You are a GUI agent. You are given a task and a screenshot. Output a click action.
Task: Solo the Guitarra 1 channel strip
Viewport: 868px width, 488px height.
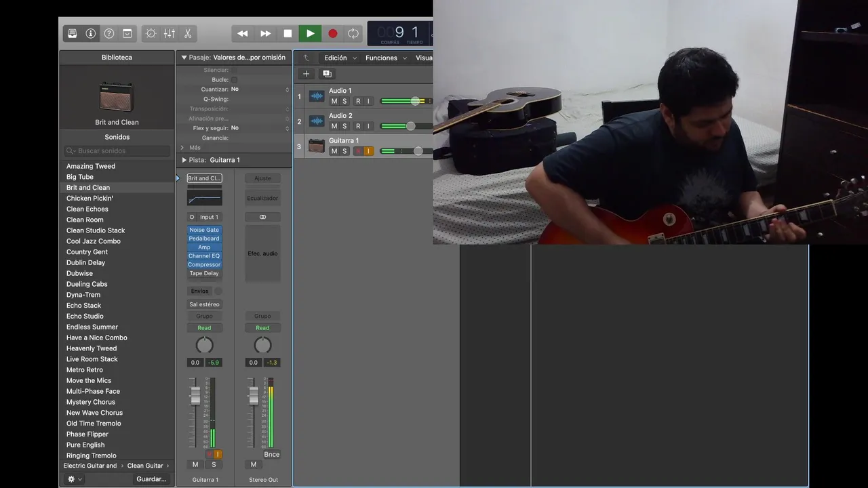[214, 464]
